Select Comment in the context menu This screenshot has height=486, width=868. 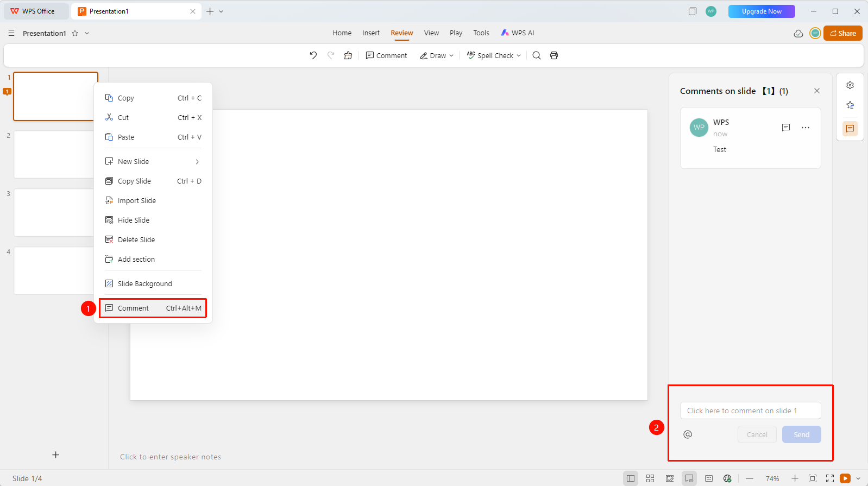pyautogui.click(x=153, y=308)
